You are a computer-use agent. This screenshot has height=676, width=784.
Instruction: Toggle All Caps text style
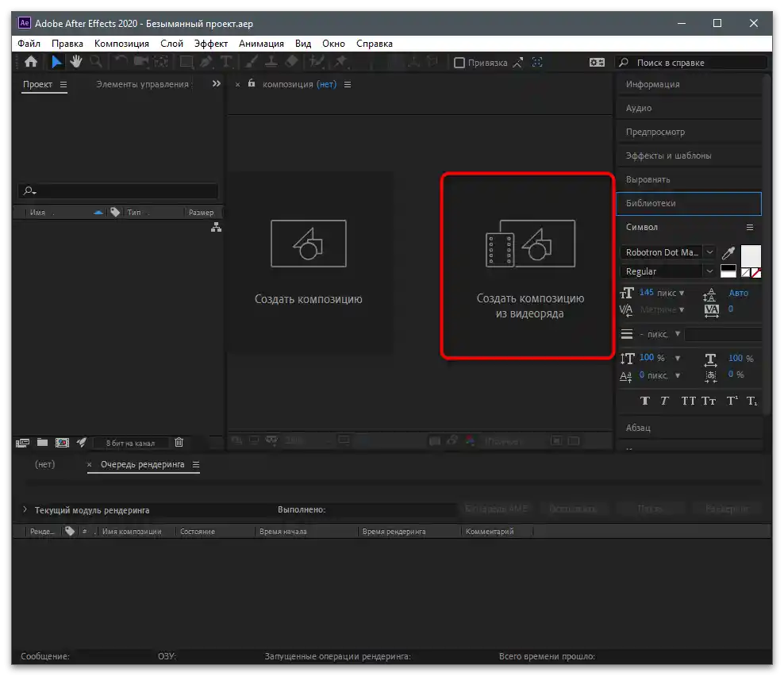click(689, 401)
